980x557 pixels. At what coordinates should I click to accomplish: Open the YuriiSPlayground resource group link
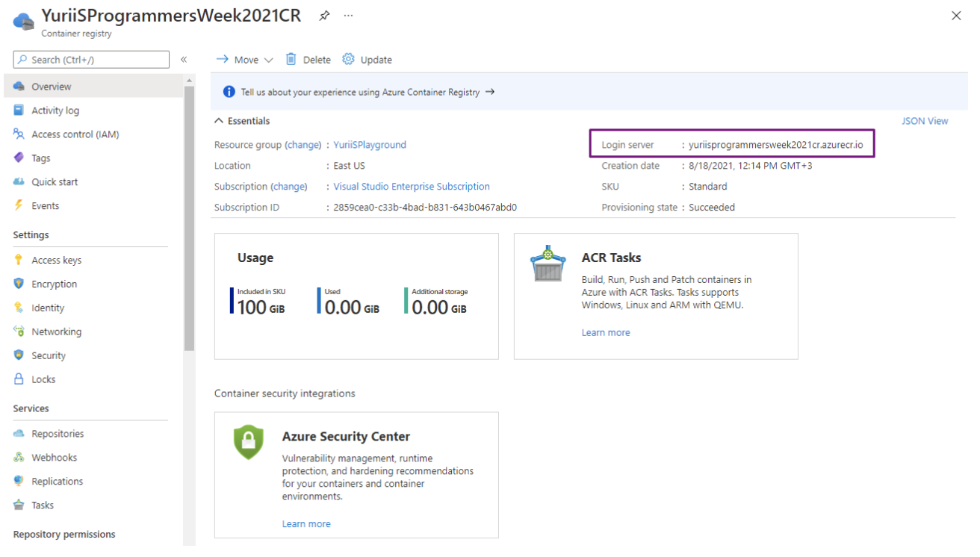pyautogui.click(x=370, y=145)
